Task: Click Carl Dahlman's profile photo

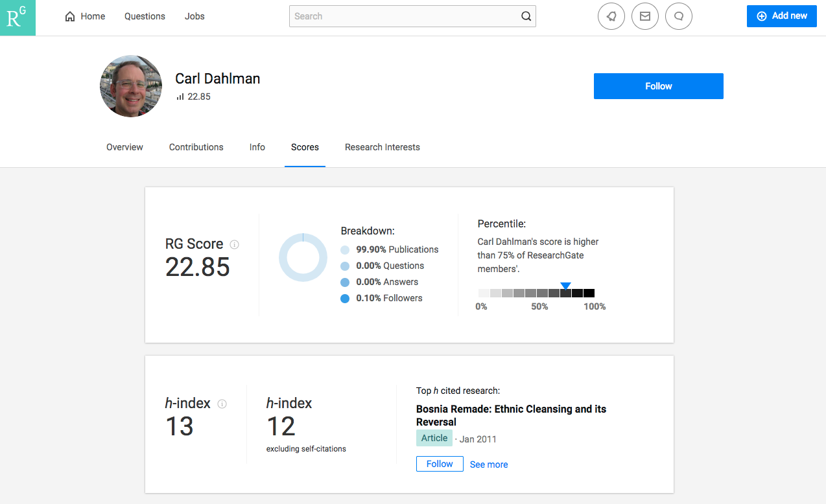Action: (x=131, y=86)
